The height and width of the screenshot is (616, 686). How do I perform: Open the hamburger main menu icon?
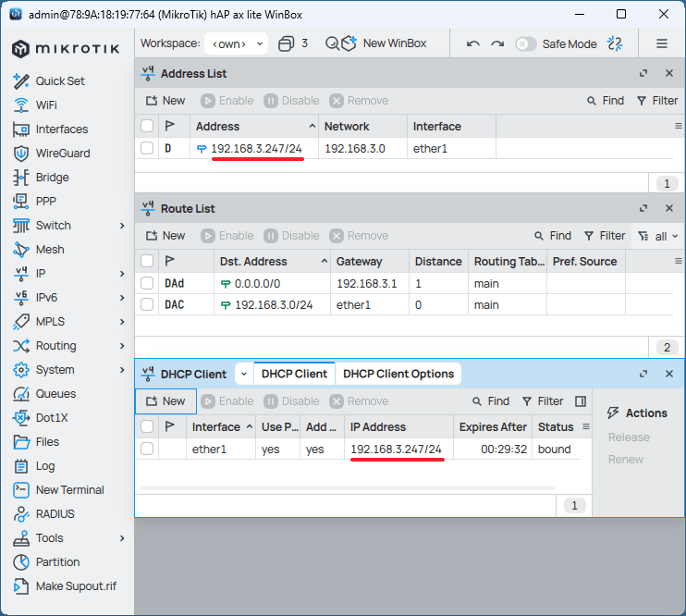point(662,43)
